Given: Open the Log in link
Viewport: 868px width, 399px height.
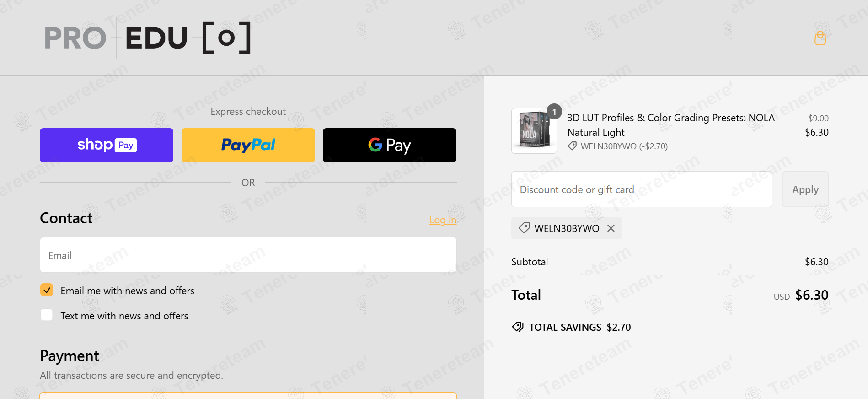Looking at the screenshot, I should point(443,220).
